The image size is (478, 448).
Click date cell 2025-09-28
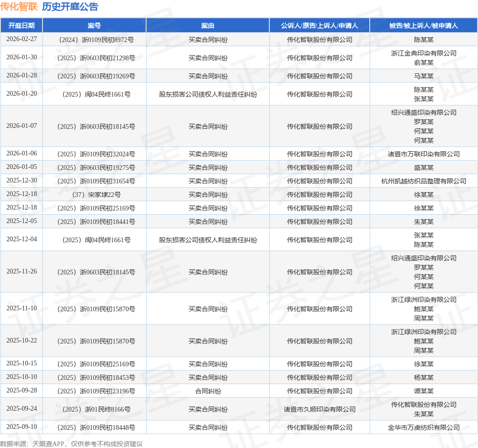pyautogui.click(x=21, y=391)
